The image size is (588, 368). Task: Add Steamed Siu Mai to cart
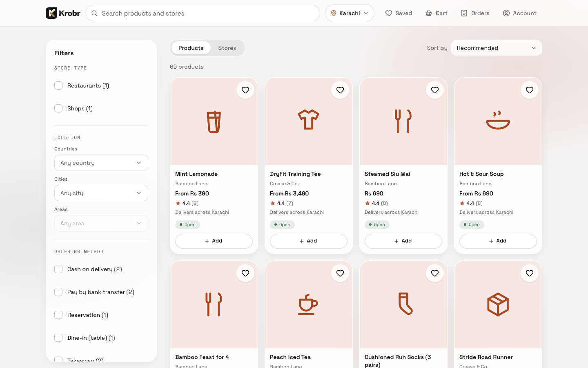point(403,241)
